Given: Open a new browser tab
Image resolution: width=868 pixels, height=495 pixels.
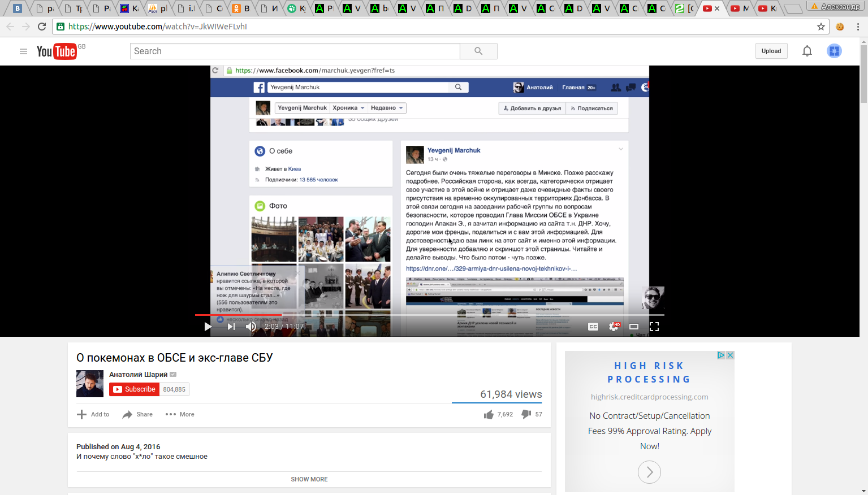Looking at the screenshot, I should 793,8.
